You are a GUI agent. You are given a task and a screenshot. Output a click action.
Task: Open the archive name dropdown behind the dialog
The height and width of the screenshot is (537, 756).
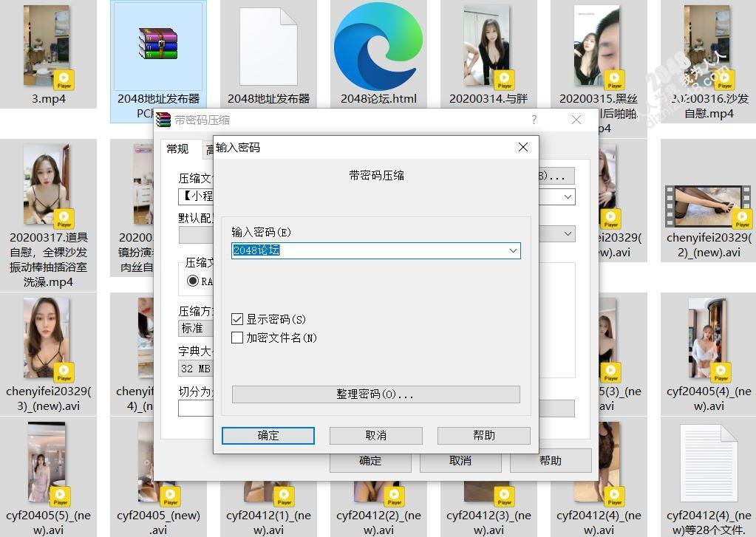coord(568,197)
